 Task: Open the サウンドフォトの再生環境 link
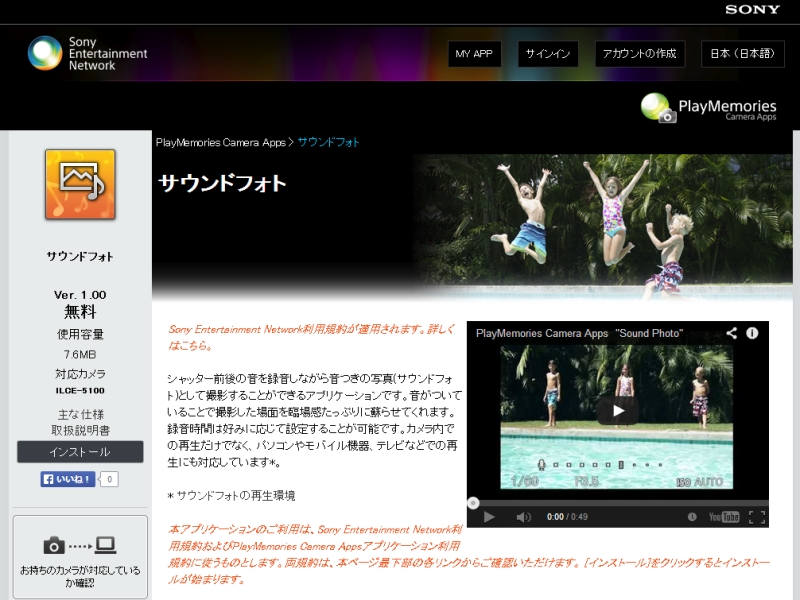[236, 495]
